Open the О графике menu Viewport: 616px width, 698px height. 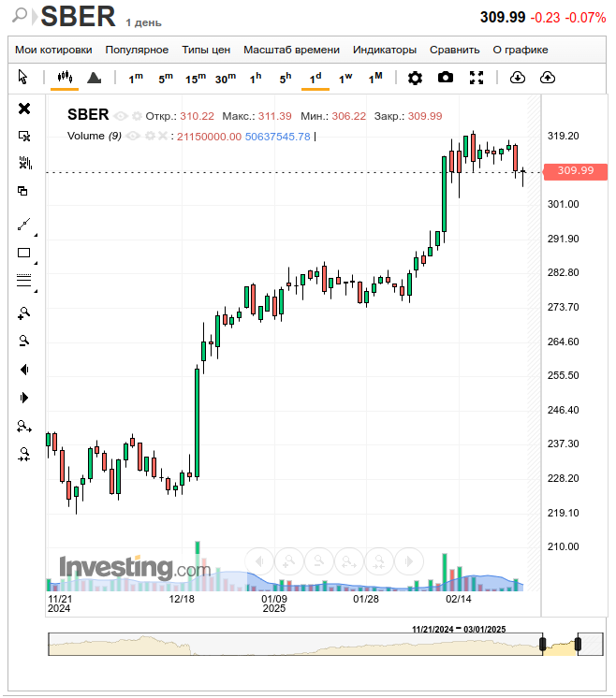521,50
